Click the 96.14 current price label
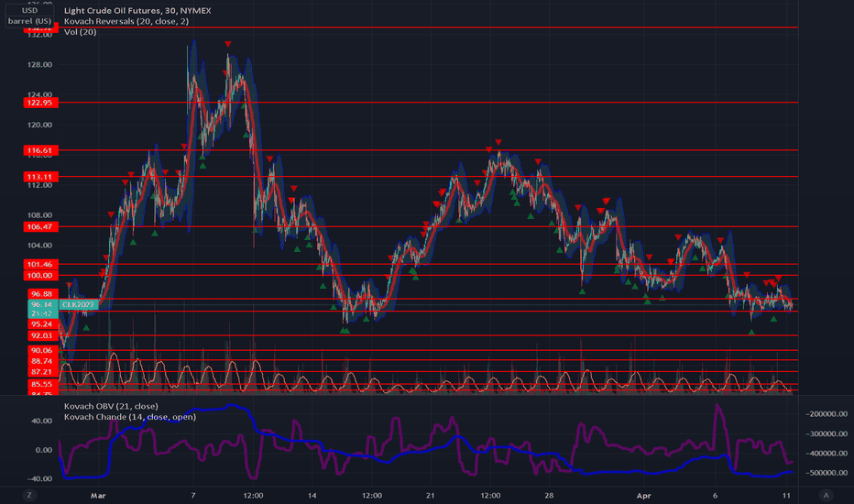 (42, 304)
